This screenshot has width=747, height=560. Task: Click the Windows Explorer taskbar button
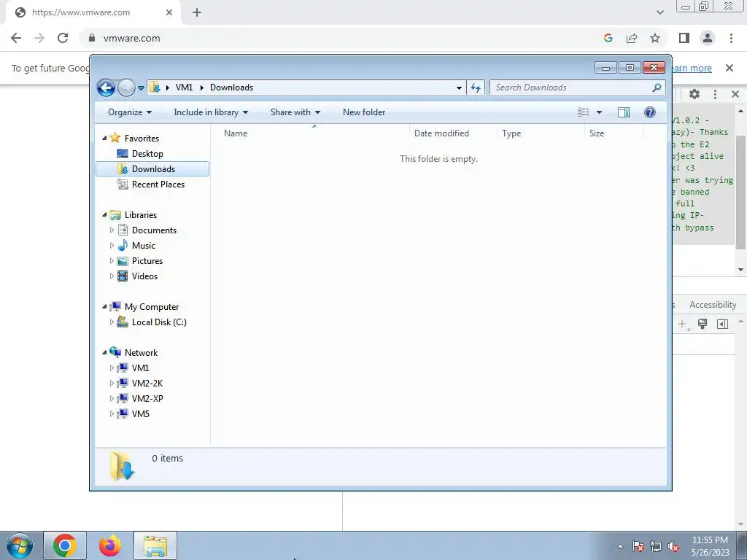coord(155,545)
